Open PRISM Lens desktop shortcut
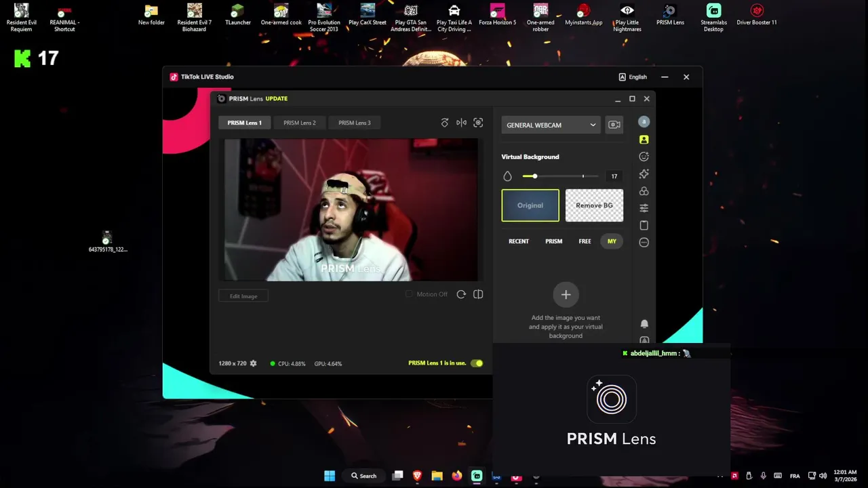The height and width of the screenshot is (488, 868). (x=670, y=15)
